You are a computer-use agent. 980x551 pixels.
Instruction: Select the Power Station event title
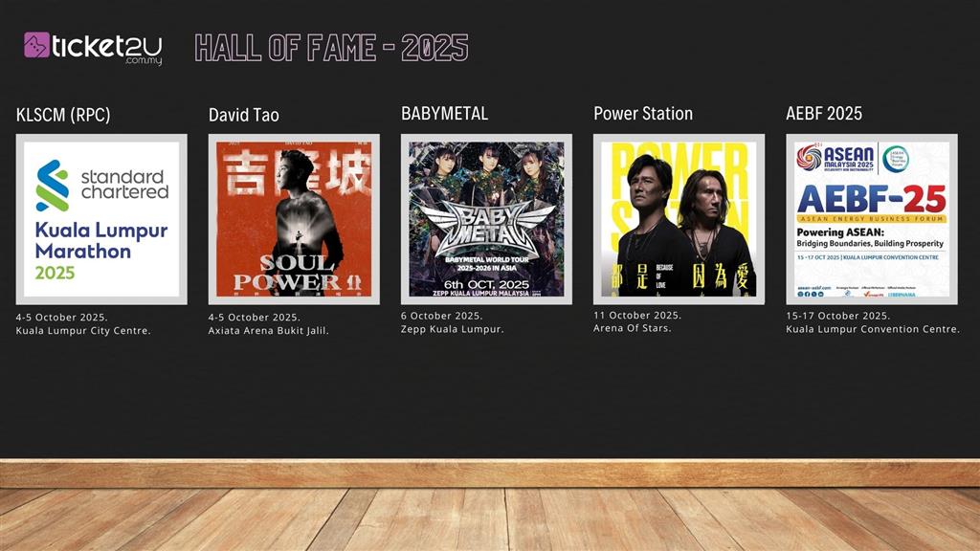643,114
